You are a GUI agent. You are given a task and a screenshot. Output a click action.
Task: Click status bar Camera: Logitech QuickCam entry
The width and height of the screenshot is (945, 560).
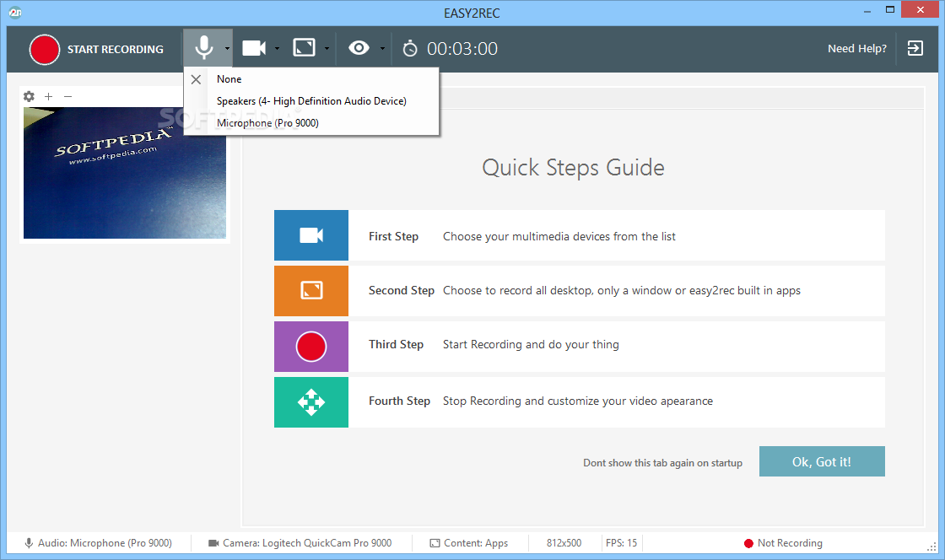coord(307,543)
